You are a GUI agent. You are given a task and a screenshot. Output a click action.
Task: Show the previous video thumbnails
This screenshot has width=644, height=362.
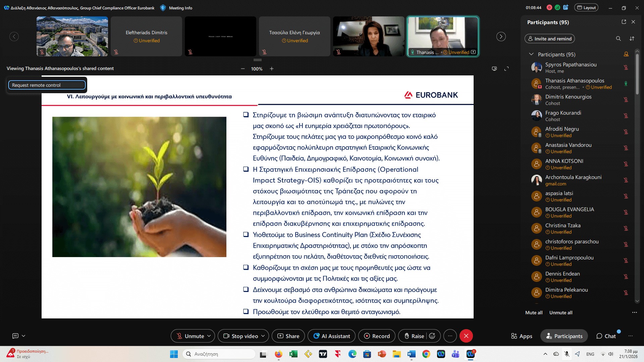click(x=14, y=37)
